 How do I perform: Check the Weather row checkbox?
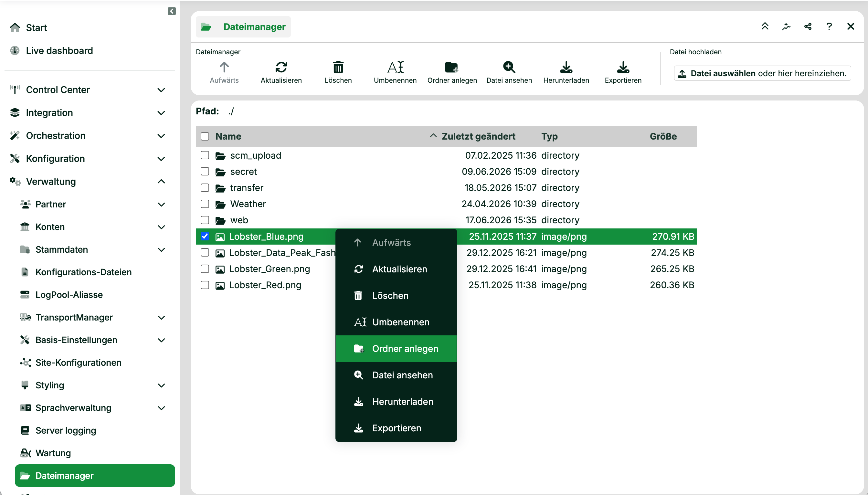coord(205,204)
